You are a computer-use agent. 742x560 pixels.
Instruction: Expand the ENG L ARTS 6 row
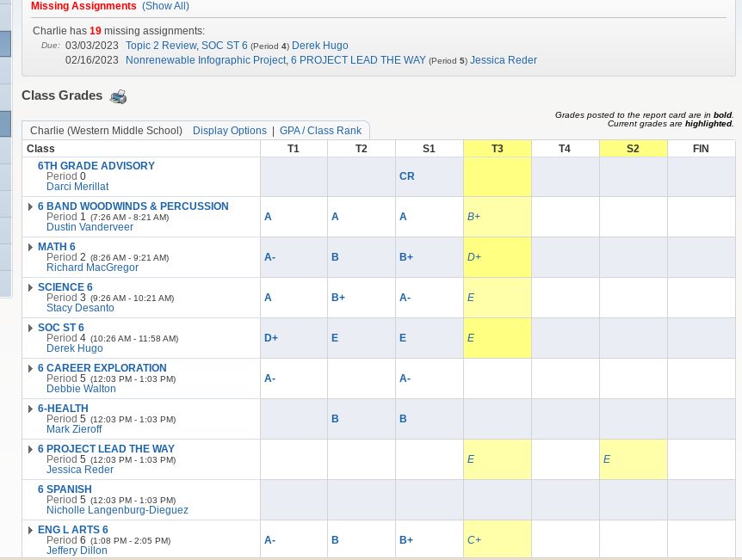30,530
